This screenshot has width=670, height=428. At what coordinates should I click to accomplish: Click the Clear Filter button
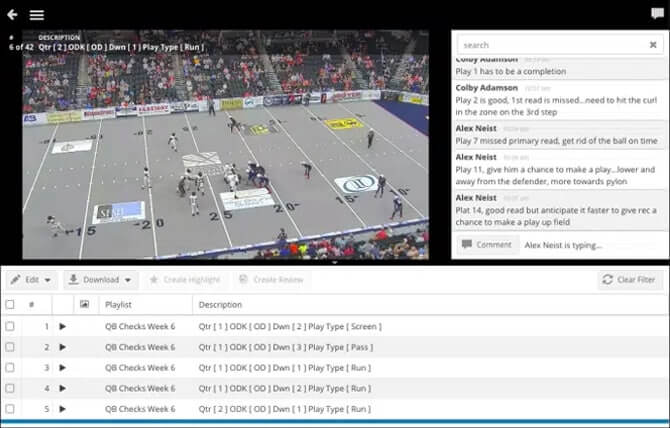(x=630, y=280)
